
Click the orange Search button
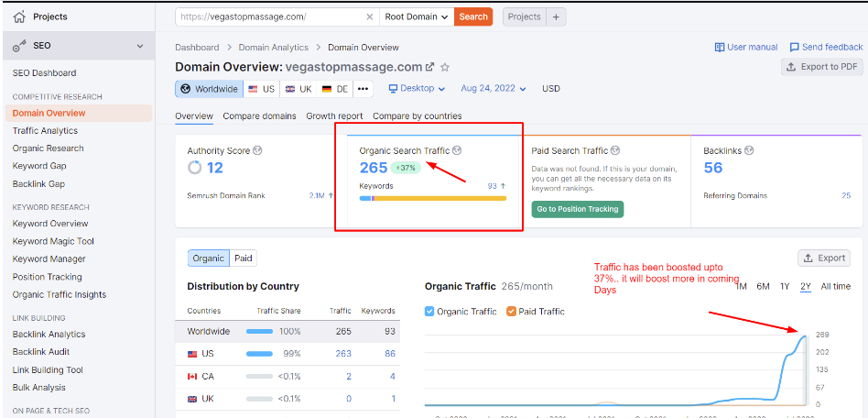tap(473, 16)
